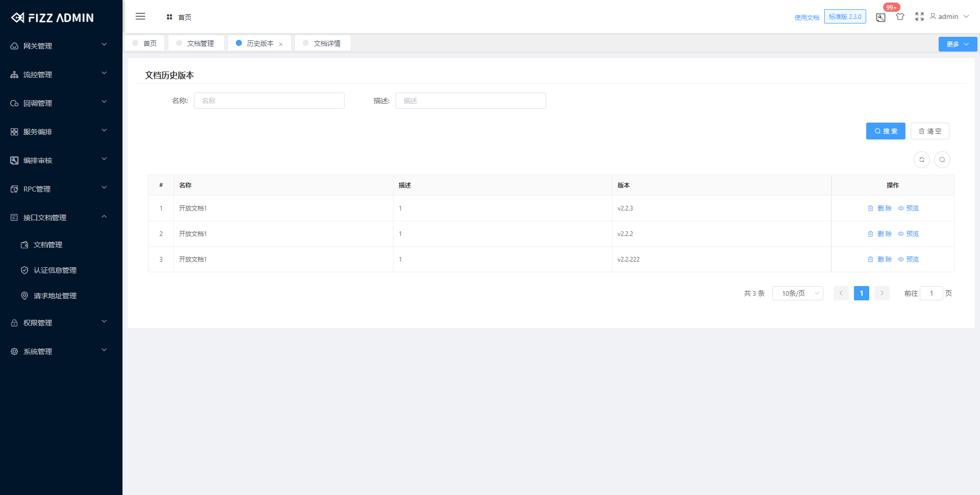Switch to the 文档管理 tab
Screen dimensions: 980x495
pos(200,43)
